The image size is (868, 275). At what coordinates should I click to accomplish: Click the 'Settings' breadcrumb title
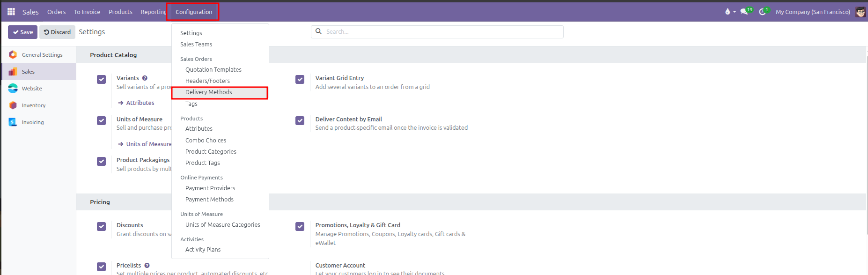pos(92,32)
